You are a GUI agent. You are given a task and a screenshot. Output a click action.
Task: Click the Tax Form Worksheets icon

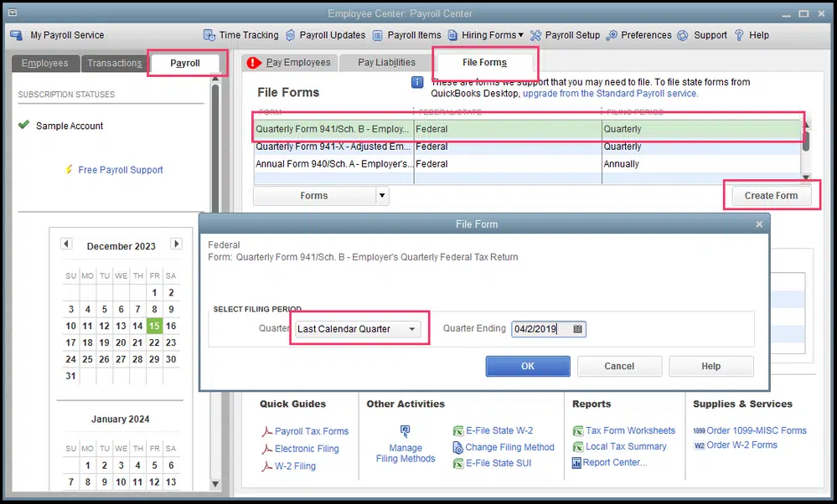coord(577,431)
